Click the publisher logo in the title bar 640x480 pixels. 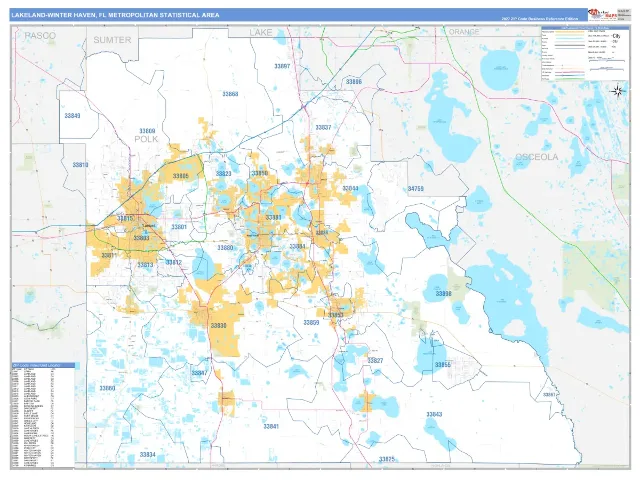click(602, 15)
